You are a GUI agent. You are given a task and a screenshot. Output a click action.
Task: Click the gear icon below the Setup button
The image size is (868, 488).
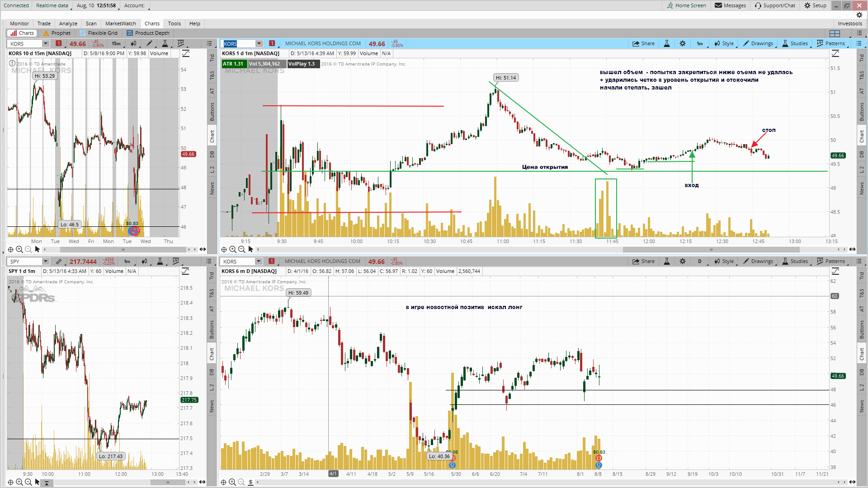[859, 15]
